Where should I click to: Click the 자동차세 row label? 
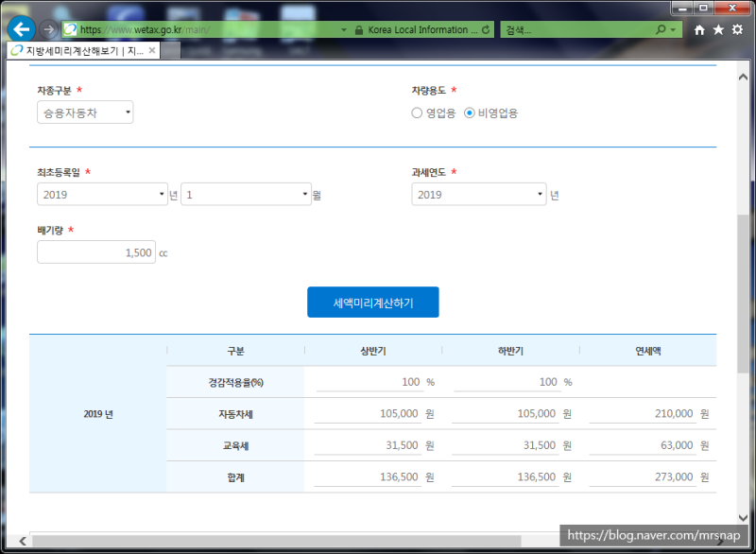235,414
